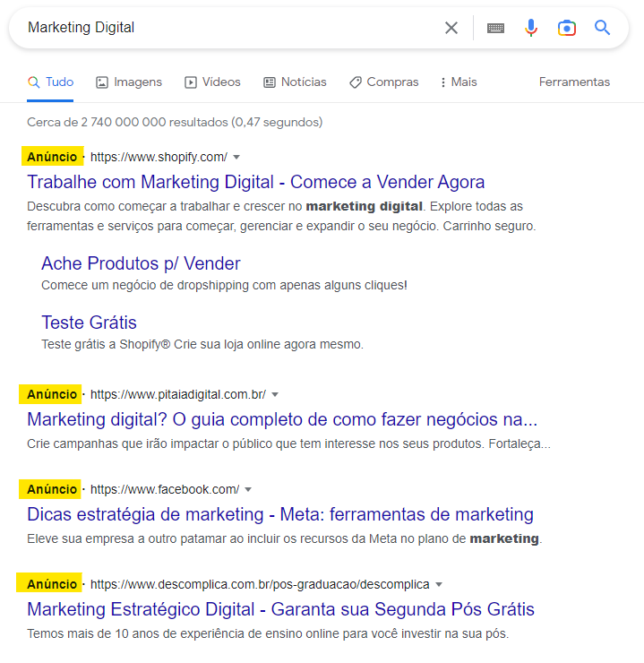The image size is (644, 663).
Task: Start voice search with the microphone icon
Action: tap(531, 28)
